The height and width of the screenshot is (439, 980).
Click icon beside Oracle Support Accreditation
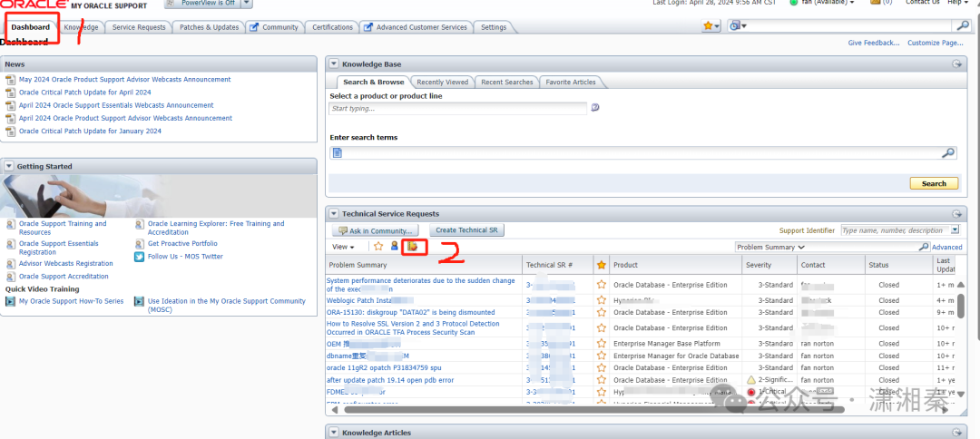[x=10, y=277]
